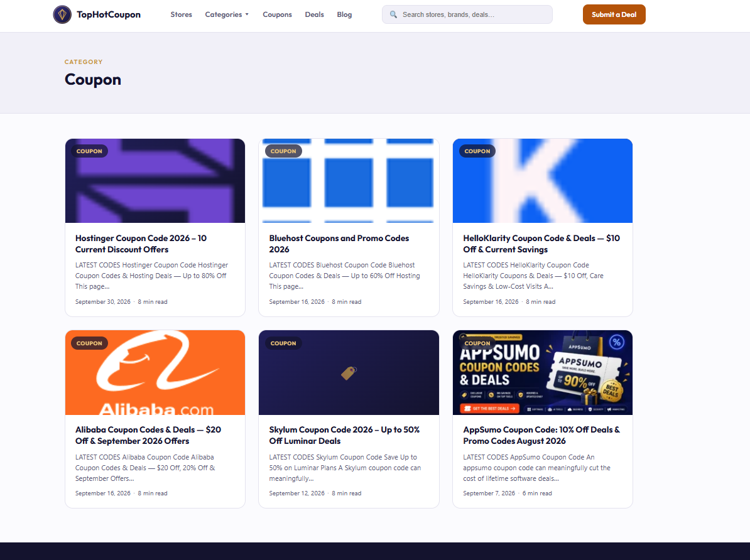
Task: Open Bluehost Coupons and Promo Codes 2026 title
Action: click(x=339, y=244)
